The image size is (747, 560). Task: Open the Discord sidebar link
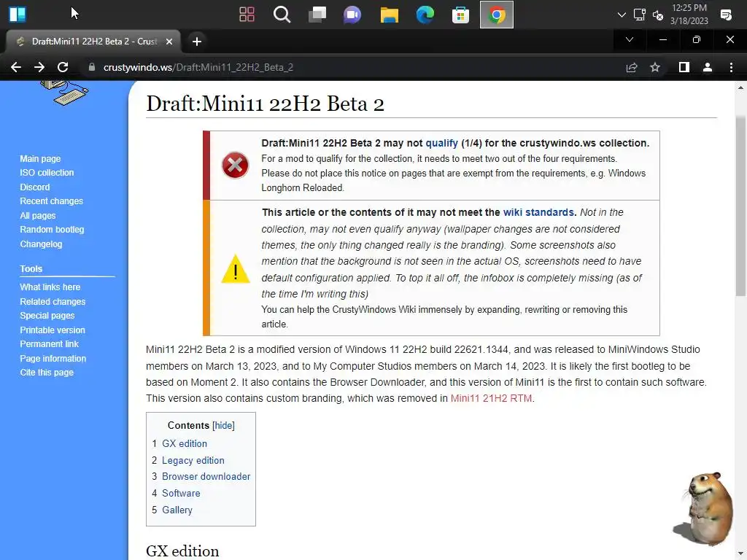coord(35,187)
